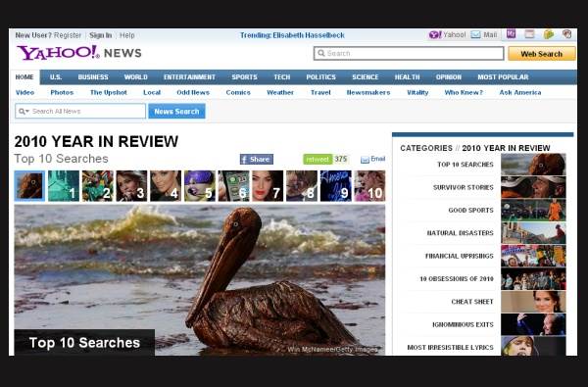Click the Web Search button
Image resolution: width=588 pixels, height=387 pixels.
click(x=542, y=54)
